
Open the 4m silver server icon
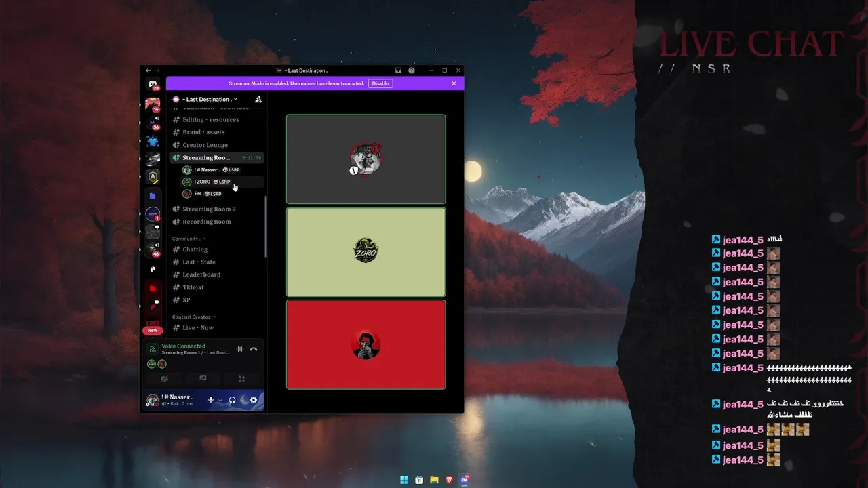(153, 159)
